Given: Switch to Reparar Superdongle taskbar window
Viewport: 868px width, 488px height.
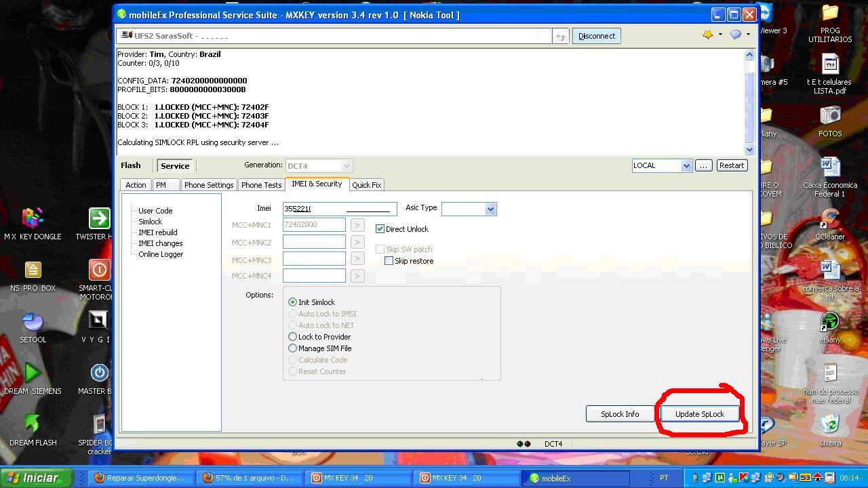Looking at the screenshot, I should click(141, 478).
